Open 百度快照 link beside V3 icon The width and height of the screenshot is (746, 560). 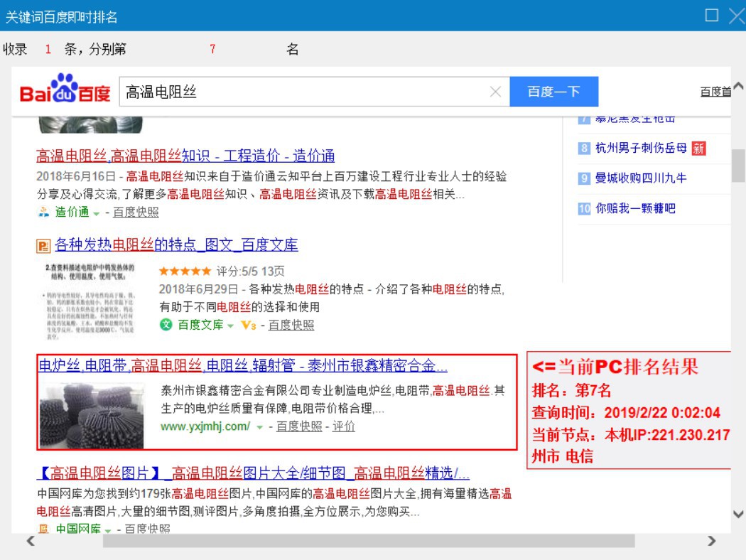click(291, 325)
